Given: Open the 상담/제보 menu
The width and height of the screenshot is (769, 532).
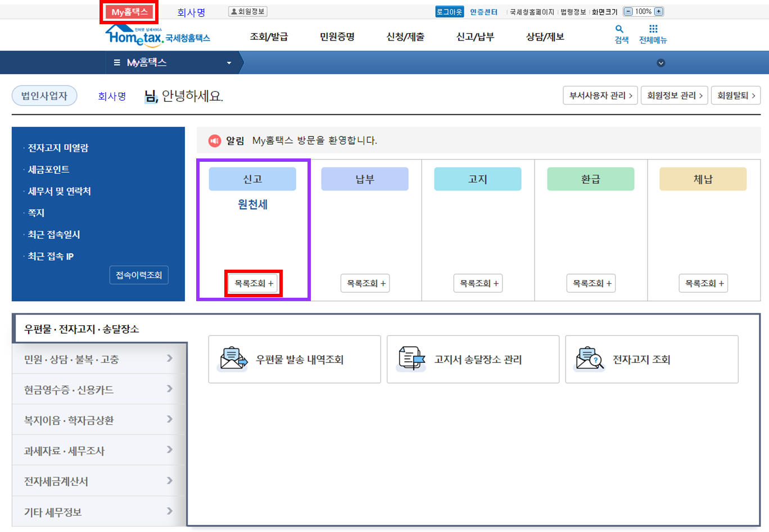Looking at the screenshot, I should (x=545, y=37).
